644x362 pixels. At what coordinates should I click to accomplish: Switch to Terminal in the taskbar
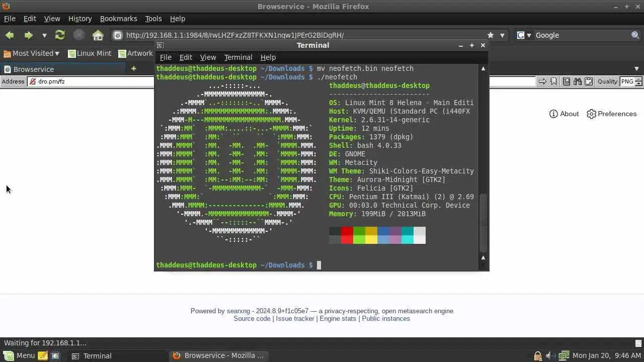coord(118,356)
